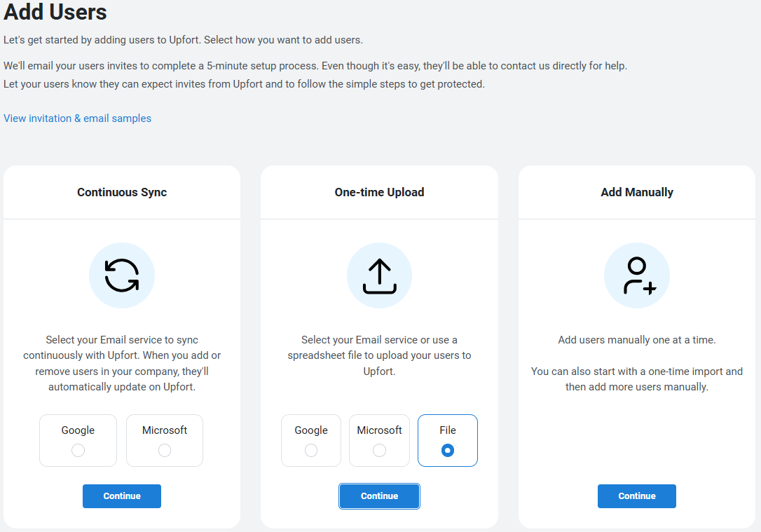761x532 pixels.
Task: Click the Add Manually card heading
Action: (x=637, y=192)
